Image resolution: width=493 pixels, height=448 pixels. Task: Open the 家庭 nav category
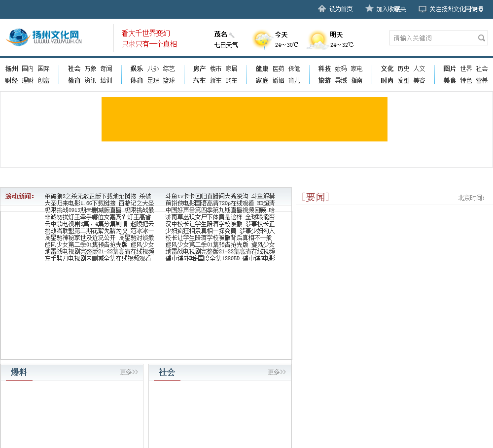pyautogui.click(x=262, y=80)
